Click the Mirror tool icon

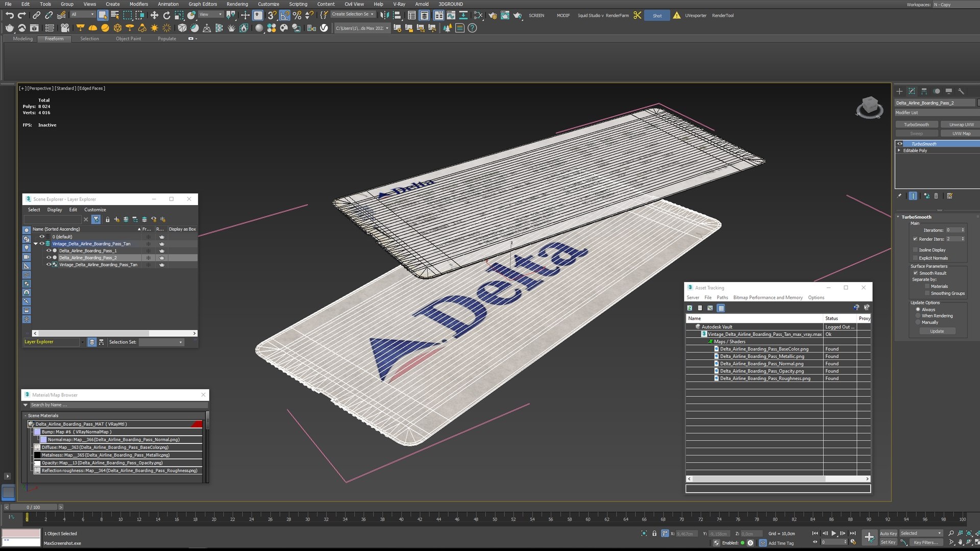pyautogui.click(x=385, y=15)
